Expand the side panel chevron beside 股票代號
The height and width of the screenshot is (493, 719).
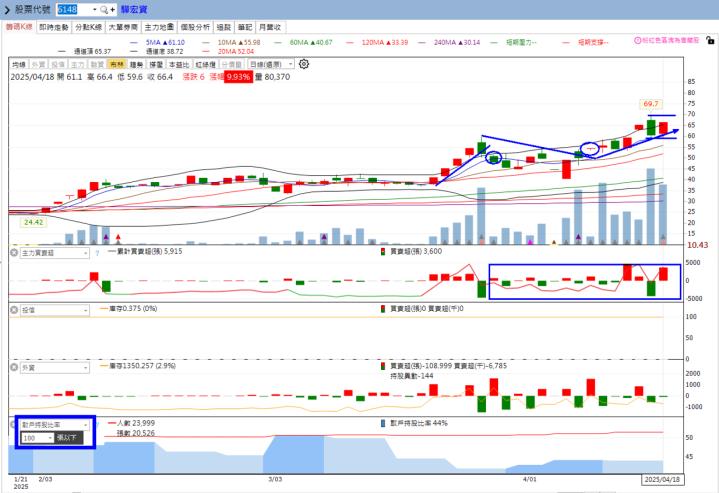point(7,10)
